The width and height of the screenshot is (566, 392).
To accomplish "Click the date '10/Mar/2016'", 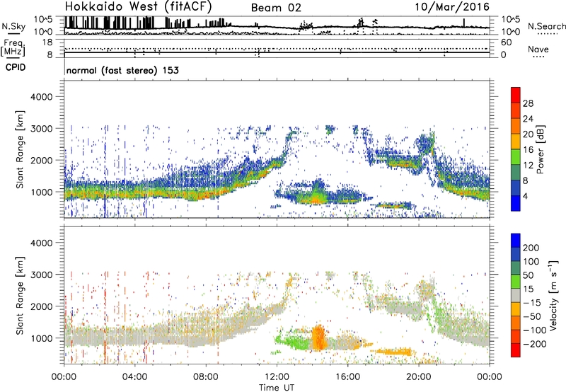I will pos(452,7).
